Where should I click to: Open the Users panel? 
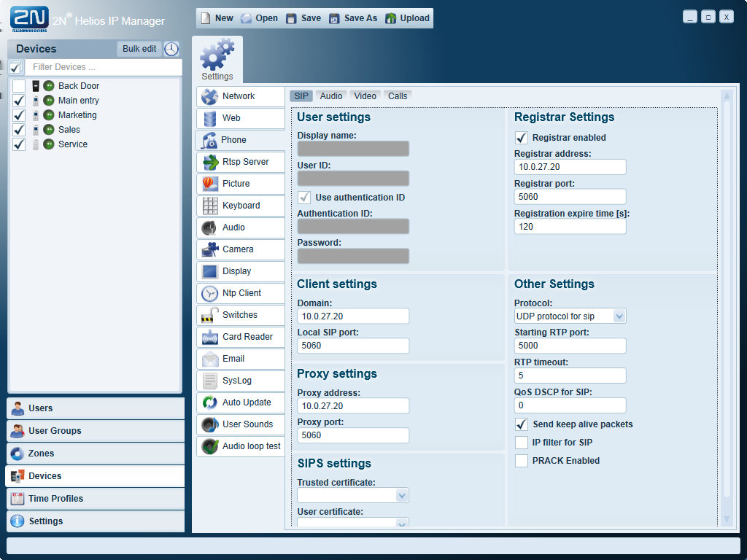pos(96,408)
